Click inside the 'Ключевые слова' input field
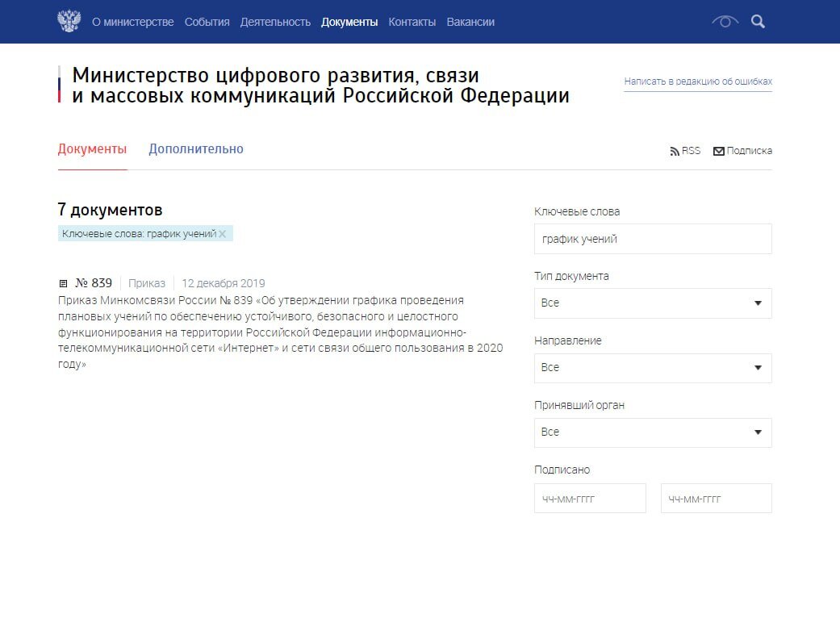The height and width of the screenshot is (639, 840). click(x=653, y=239)
